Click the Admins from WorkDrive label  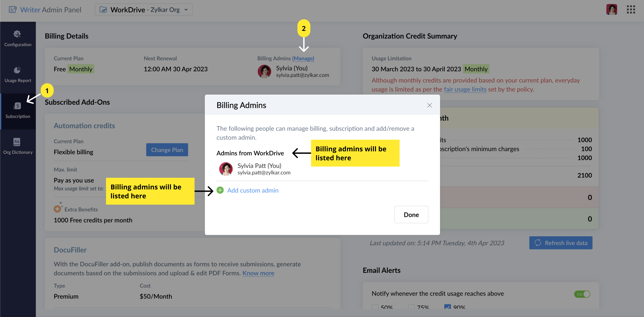[x=250, y=153]
